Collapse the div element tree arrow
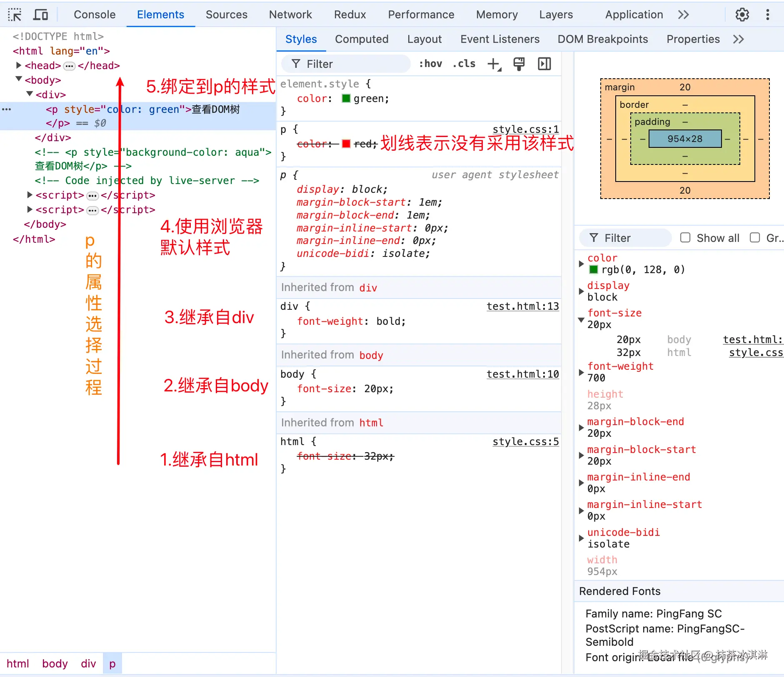Image resolution: width=784 pixels, height=677 pixels. coord(30,94)
